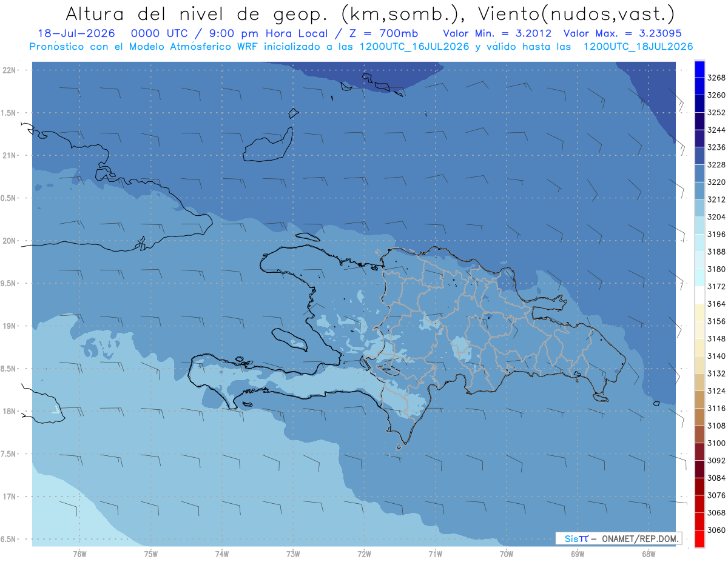The height and width of the screenshot is (562, 728).
Task: Click the 3204 color scale label
Action: click(x=716, y=217)
